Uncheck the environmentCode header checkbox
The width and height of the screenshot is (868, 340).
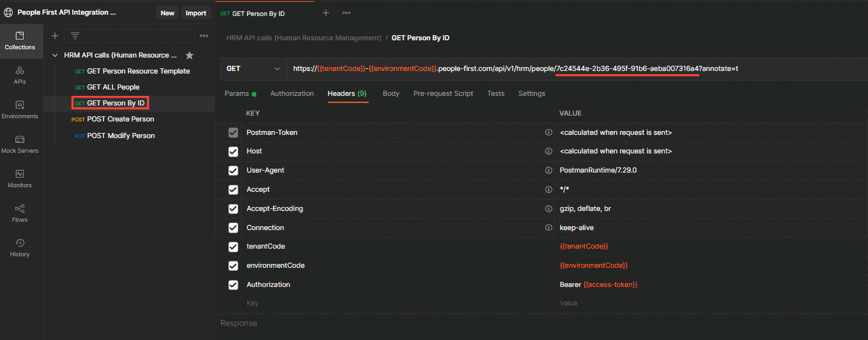233,265
